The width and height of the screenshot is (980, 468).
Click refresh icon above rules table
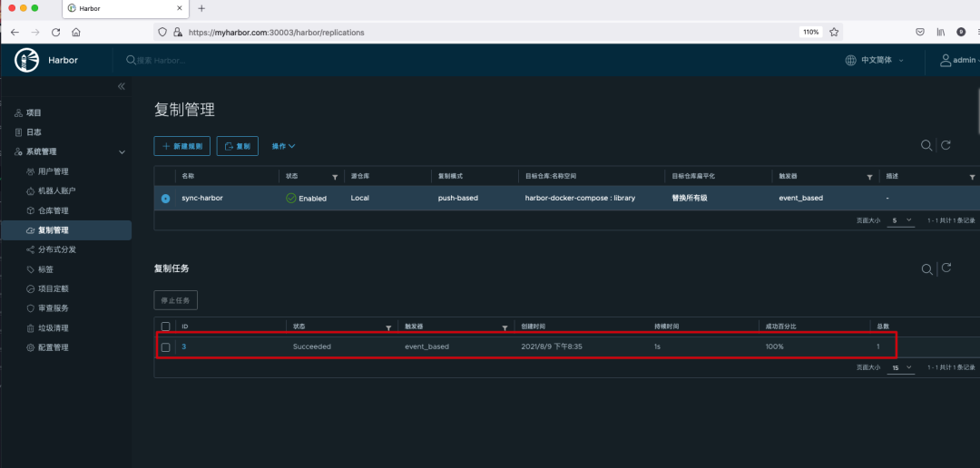click(x=946, y=146)
